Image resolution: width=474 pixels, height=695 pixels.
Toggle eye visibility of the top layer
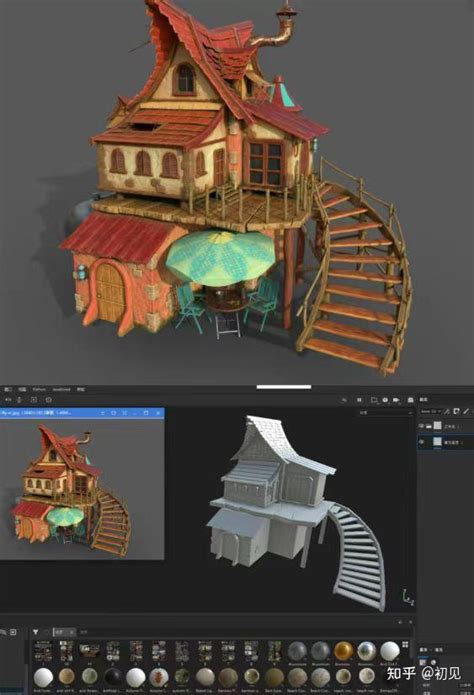421,426
